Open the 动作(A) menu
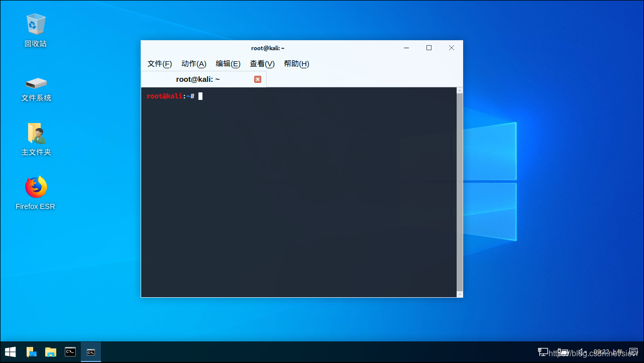The width and height of the screenshot is (644, 363). point(194,64)
